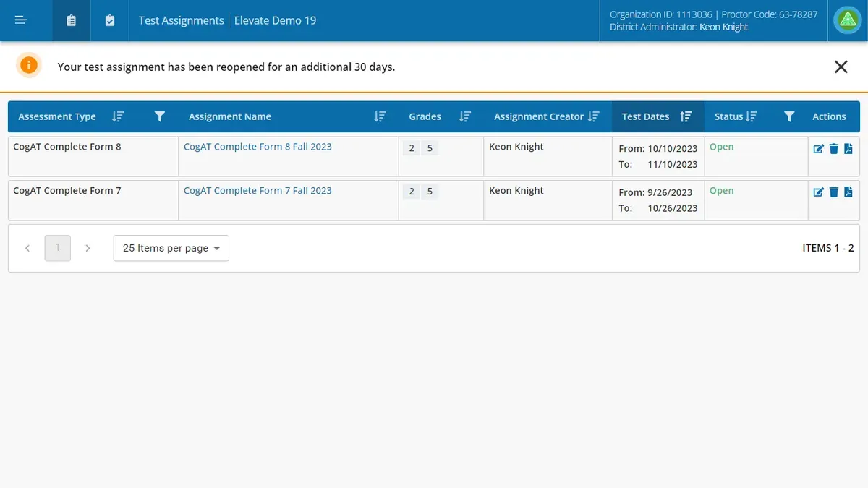Click the Test Dates column header label
The height and width of the screenshot is (488, 868).
pyautogui.click(x=645, y=116)
